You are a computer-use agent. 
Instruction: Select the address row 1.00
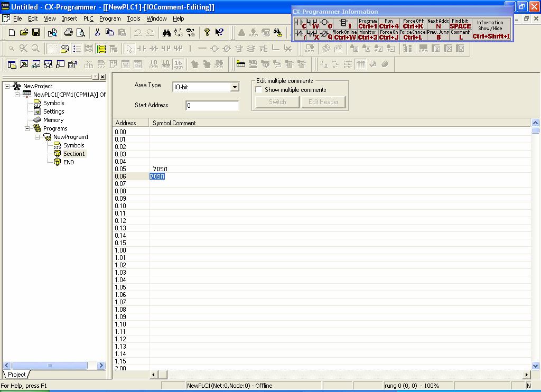pyautogui.click(x=131, y=250)
